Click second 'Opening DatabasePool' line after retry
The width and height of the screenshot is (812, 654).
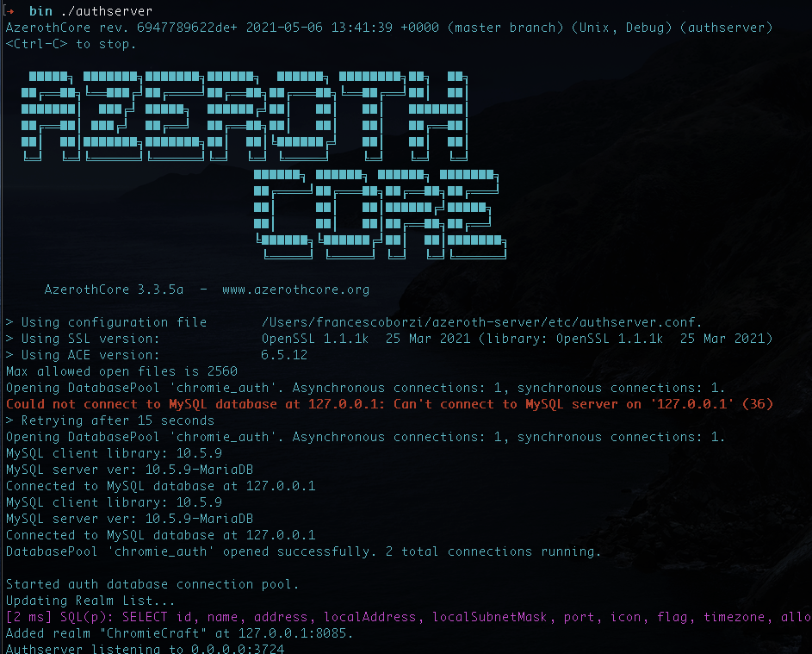[366, 438]
